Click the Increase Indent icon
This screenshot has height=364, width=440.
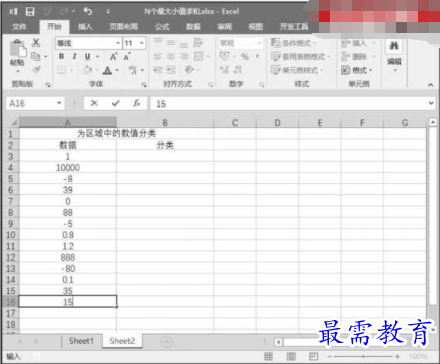coord(171,70)
